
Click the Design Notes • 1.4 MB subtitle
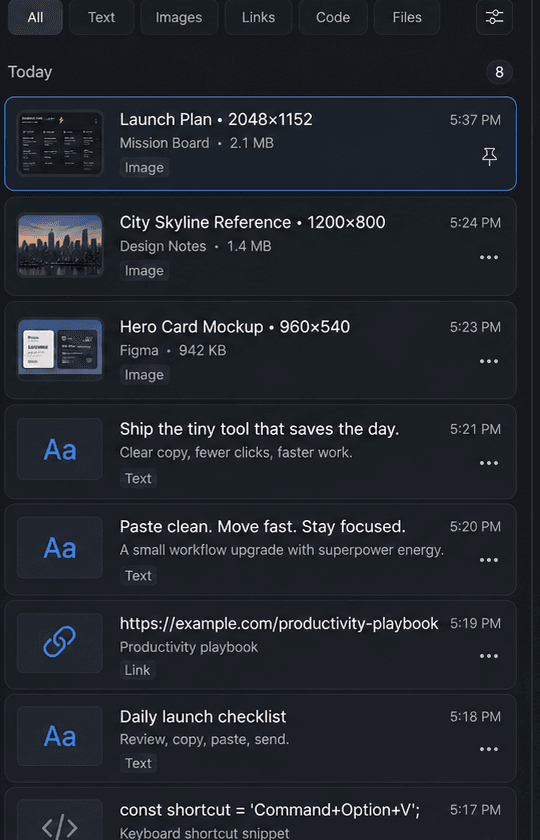tap(196, 246)
